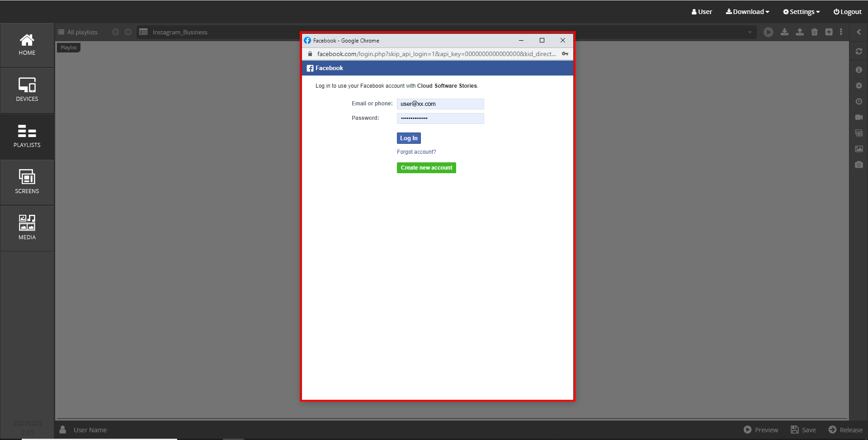Click the refresh icon in right sidebar
The width and height of the screenshot is (868, 440).
[859, 52]
